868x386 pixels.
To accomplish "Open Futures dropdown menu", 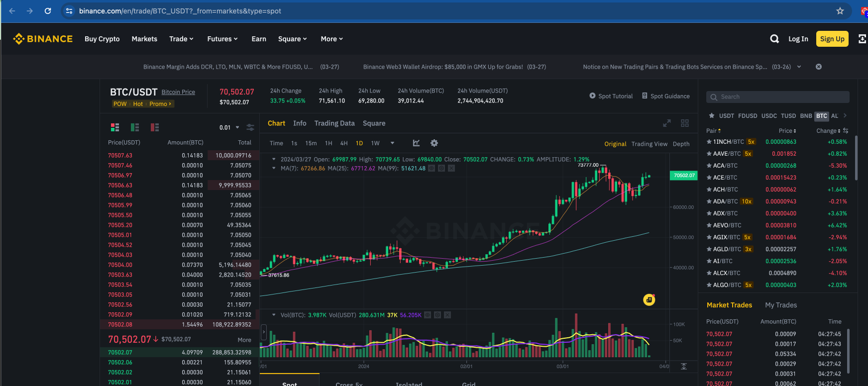I will pyautogui.click(x=222, y=39).
